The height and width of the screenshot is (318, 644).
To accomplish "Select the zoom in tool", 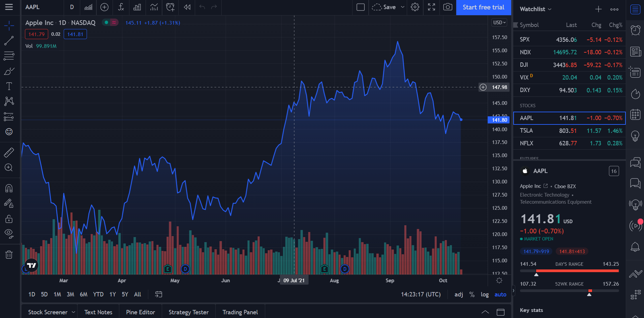I will pyautogui.click(x=9, y=168).
